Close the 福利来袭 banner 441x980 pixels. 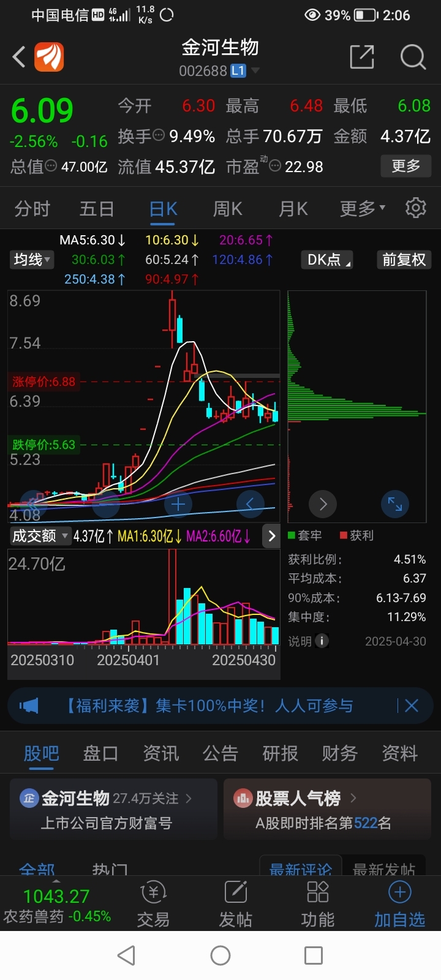click(412, 706)
